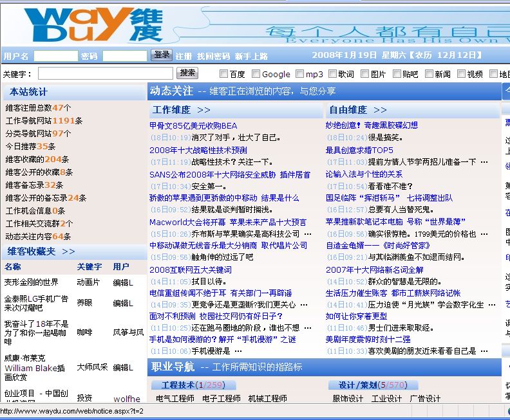Tick the mp3 checkbox
The image size is (510, 420).
pyautogui.click(x=299, y=74)
